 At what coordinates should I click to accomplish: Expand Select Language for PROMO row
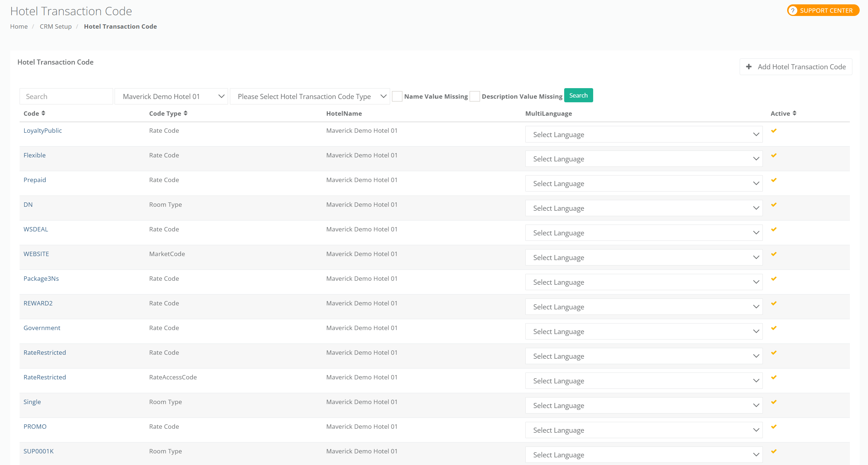tap(644, 430)
